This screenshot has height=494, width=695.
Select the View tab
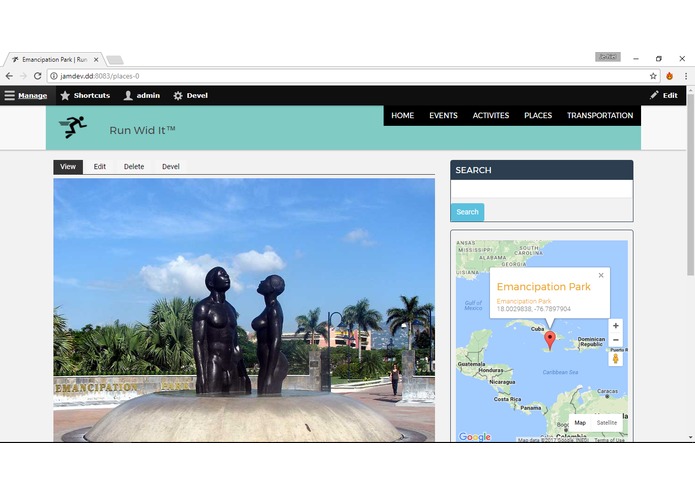click(68, 167)
